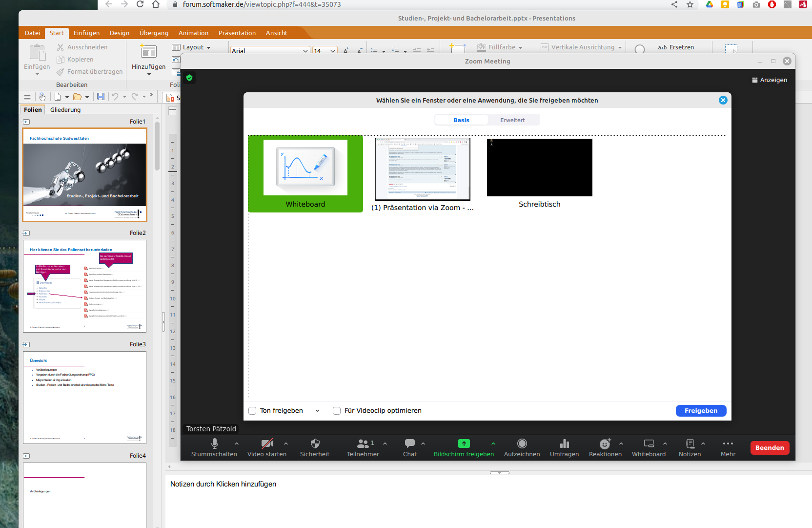Click the blue Freigeben button

point(701,411)
